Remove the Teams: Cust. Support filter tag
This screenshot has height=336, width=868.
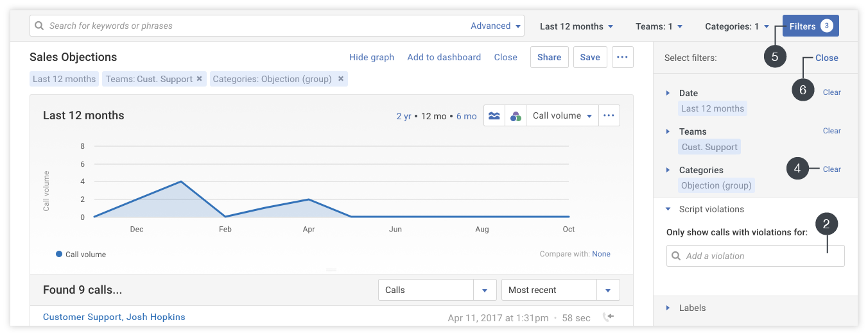point(200,79)
